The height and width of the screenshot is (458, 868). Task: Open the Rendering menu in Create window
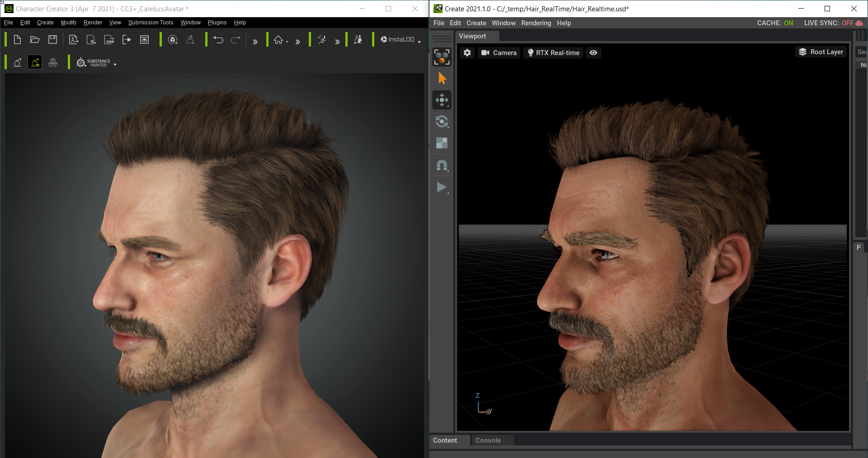[x=536, y=23]
